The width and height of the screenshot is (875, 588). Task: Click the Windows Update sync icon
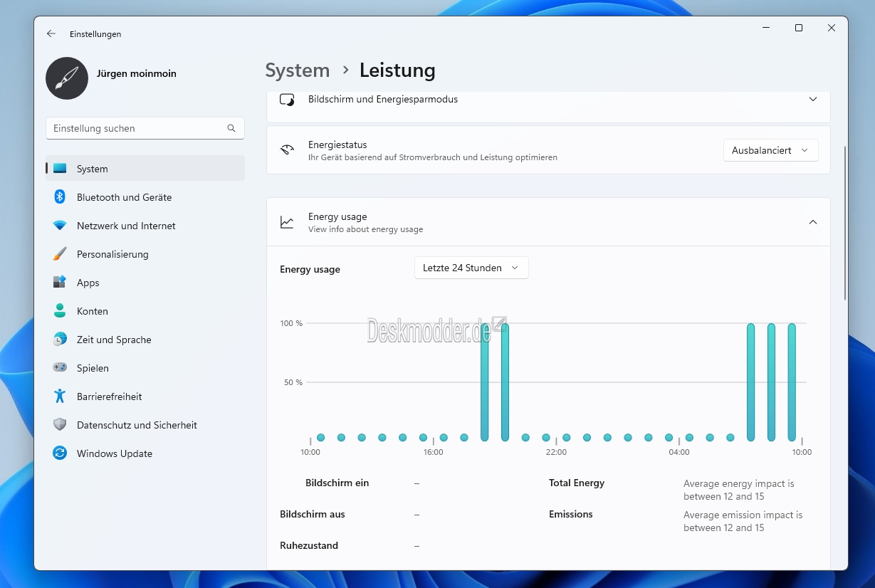(x=60, y=453)
